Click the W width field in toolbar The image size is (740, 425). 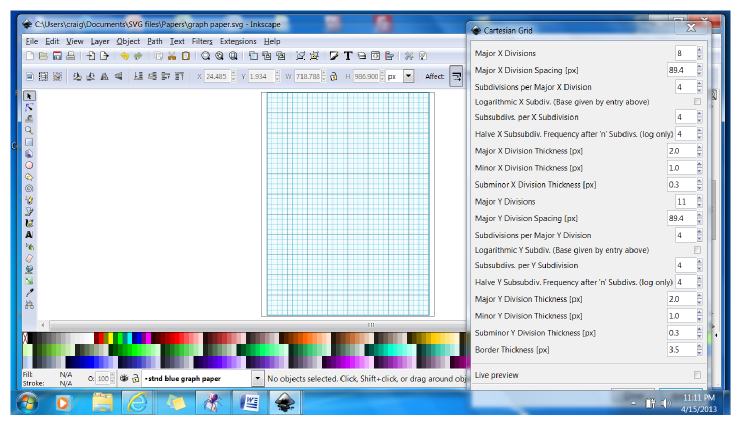[x=308, y=76]
